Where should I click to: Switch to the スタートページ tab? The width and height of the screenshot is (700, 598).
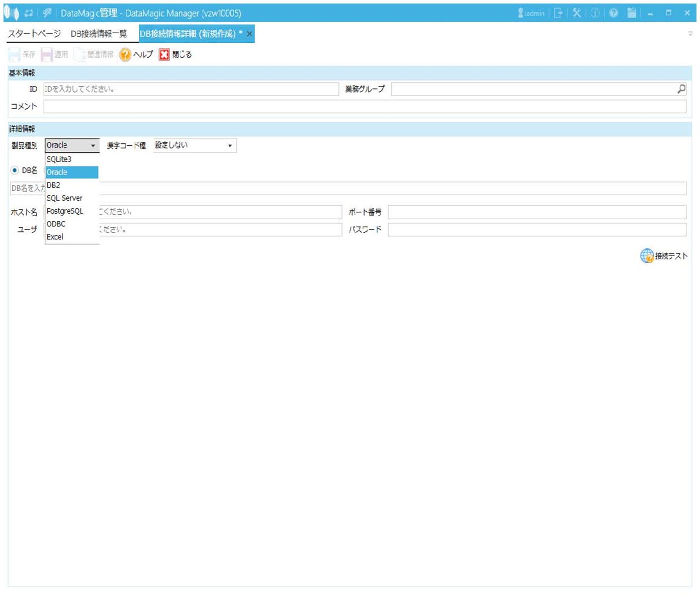click(x=34, y=34)
